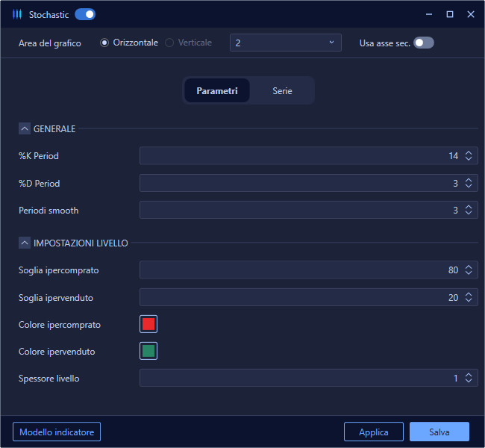Click the Soglia ipervenduto value field
The width and height of the screenshot is (485, 448).
pyautogui.click(x=309, y=297)
